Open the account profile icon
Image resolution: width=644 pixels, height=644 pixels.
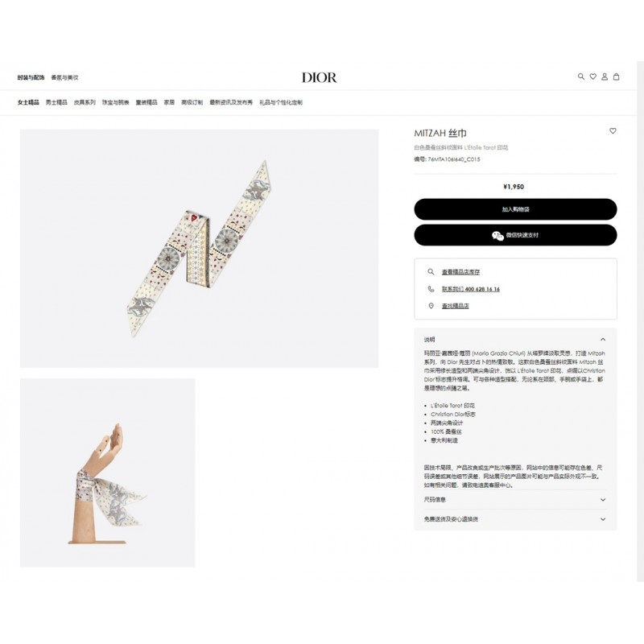(x=605, y=76)
